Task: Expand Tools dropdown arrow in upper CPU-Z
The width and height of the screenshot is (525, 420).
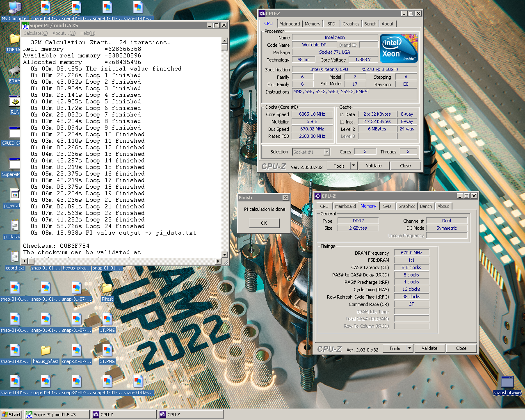Action: point(354,166)
